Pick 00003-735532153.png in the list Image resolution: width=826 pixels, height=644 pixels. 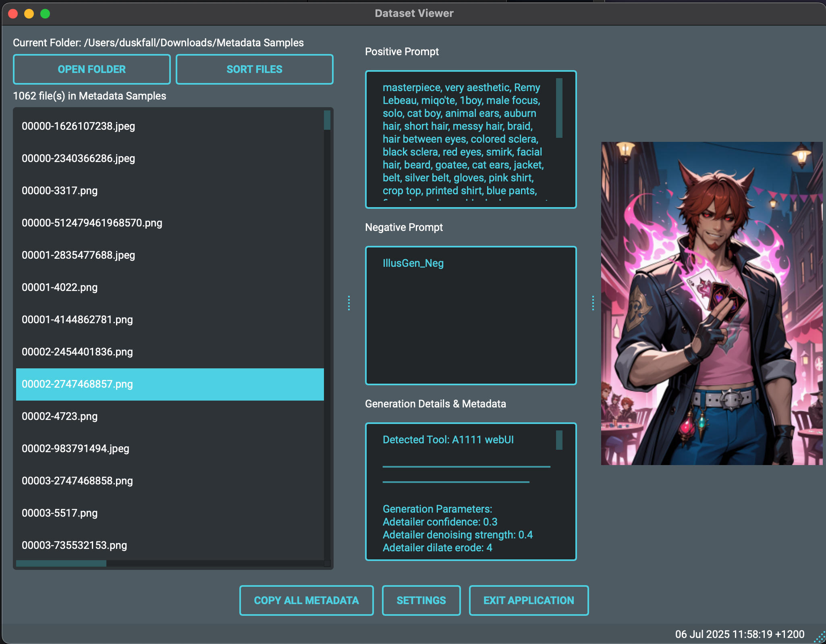[x=75, y=545]
